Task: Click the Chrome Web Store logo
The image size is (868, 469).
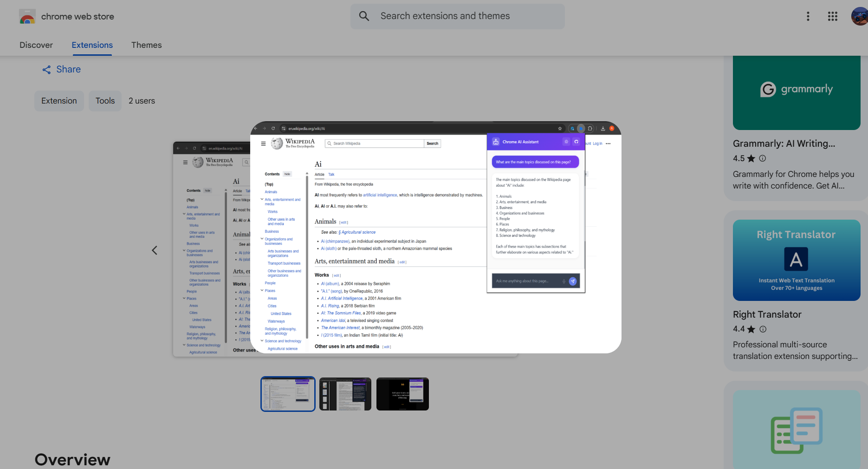Action: coord(27,17)
